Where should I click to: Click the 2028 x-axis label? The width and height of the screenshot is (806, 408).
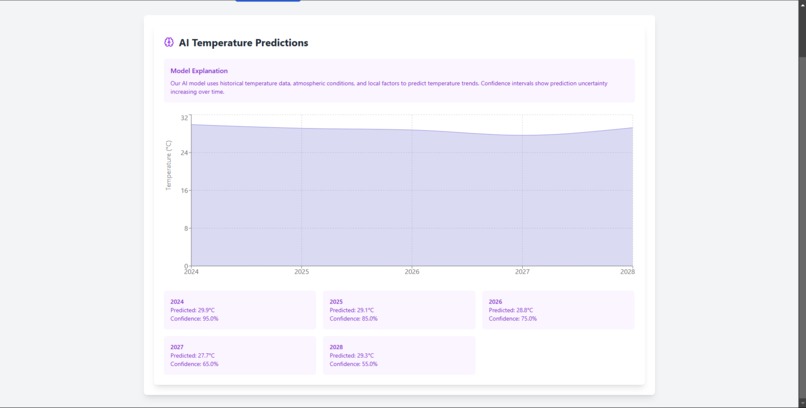[627, 272]
